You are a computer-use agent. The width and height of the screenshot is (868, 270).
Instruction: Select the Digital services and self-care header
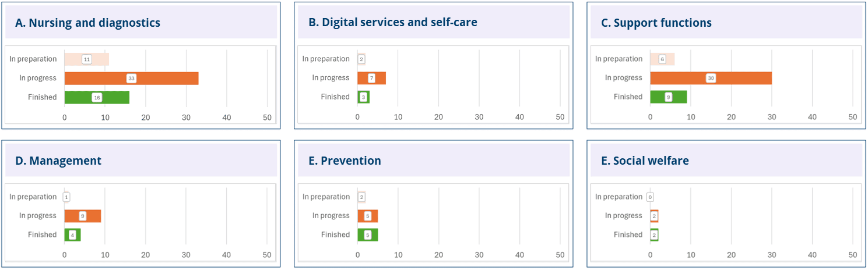point(392,23)
